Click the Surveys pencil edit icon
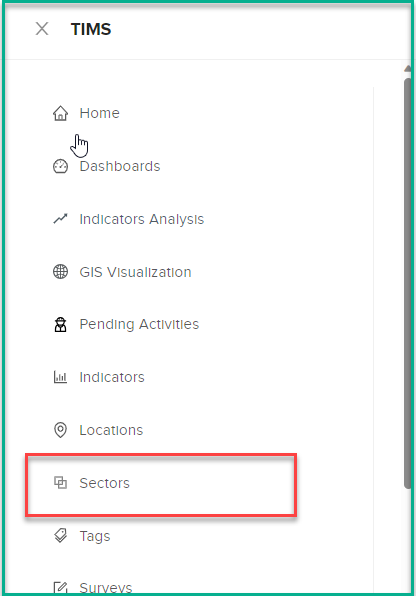The height and width of the screenshot is (596, 416). pos(60,588)
